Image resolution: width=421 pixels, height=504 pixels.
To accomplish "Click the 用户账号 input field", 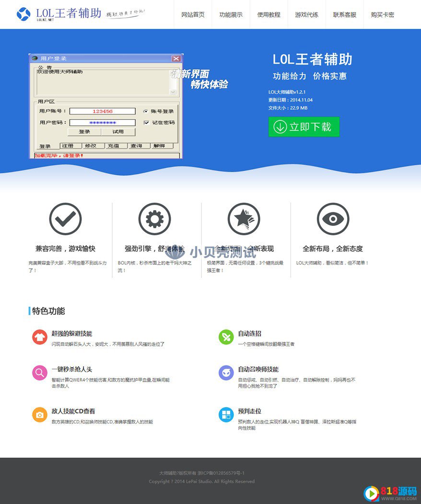I will 103,111.
